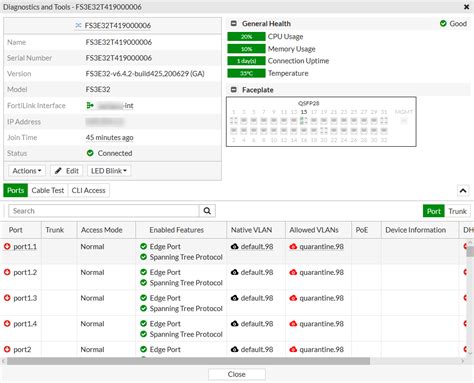Click port2 Normal access mode cell
This screenshot has height=383, width=474.
[92, 349]
